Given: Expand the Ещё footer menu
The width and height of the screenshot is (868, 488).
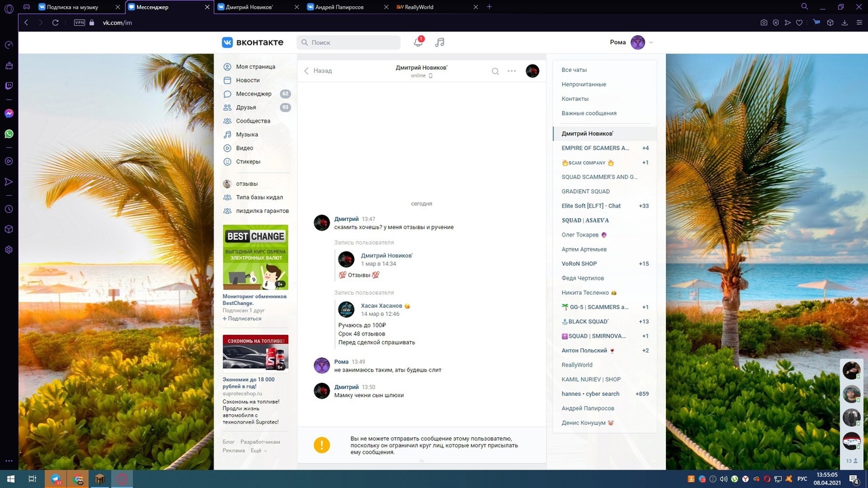Looking at the screenshot, I should tap(258, 451).
